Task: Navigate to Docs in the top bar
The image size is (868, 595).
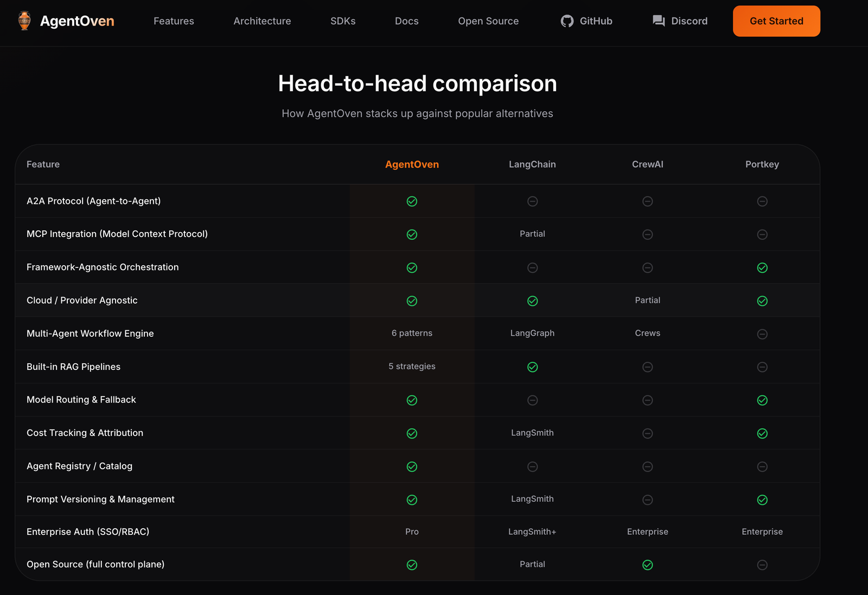Action: [406, 21]
